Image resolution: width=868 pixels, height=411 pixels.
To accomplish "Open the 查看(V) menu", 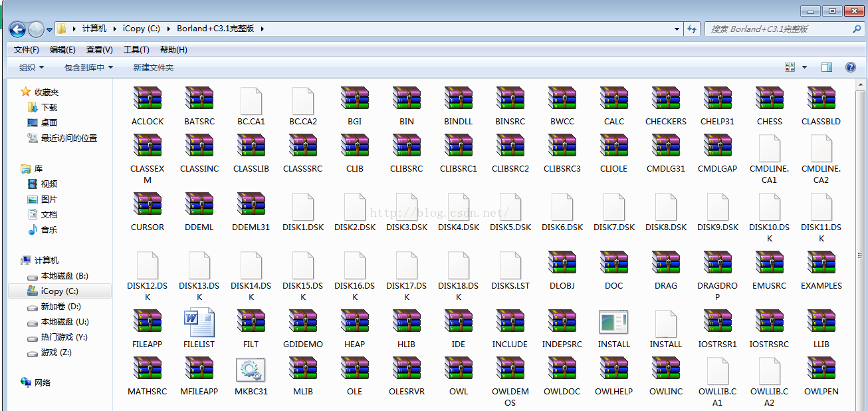I will [x=100, y=50].
